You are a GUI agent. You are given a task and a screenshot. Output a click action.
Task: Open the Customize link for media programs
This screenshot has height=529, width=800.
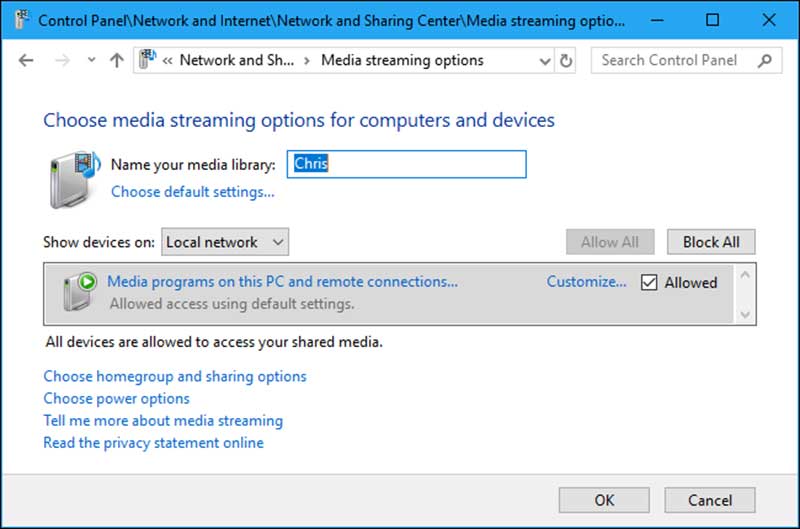coord(586,282)
